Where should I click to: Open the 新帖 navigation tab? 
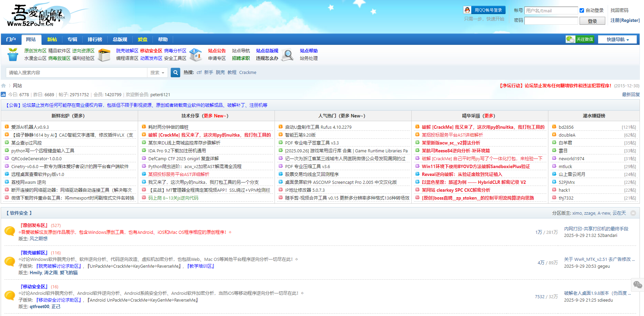(x=52, y=39)
